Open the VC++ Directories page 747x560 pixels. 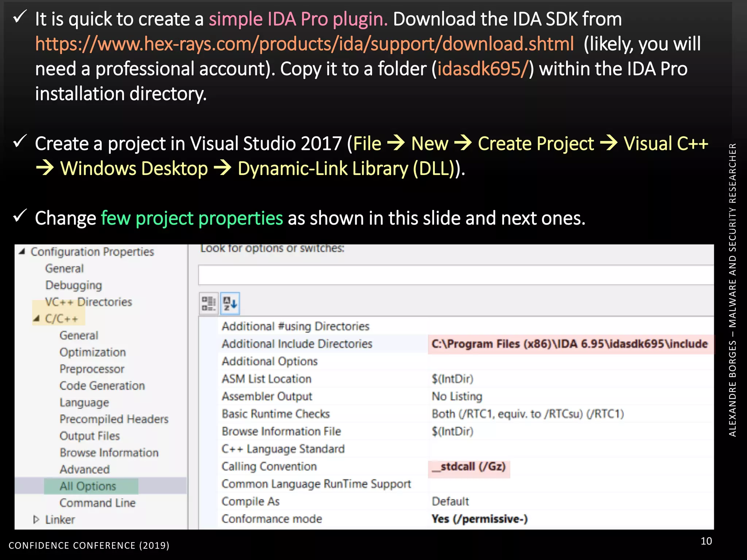pos(88,302)
